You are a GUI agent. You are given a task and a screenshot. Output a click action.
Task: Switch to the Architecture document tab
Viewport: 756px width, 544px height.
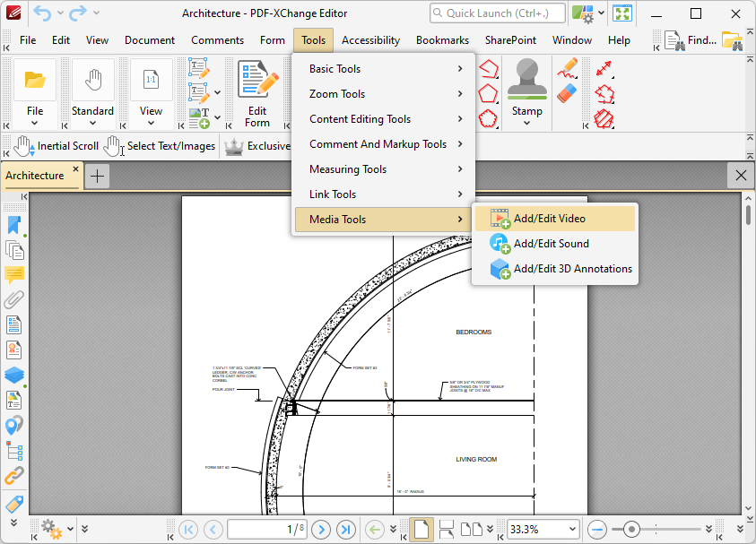point(36,175)
